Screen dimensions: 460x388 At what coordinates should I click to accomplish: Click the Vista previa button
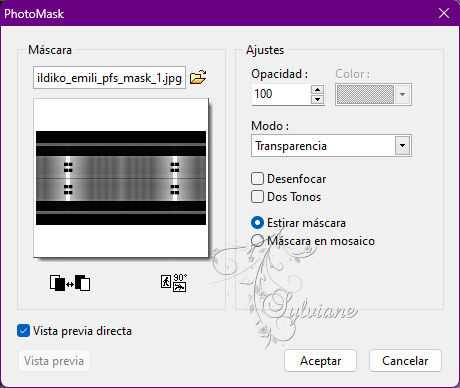tap(54, 361)
